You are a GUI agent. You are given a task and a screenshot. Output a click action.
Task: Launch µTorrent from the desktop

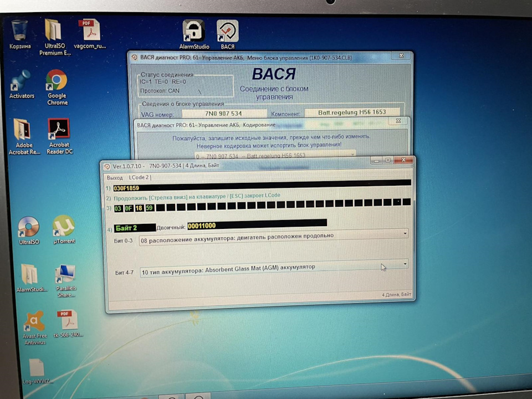[x=64, y=229]
